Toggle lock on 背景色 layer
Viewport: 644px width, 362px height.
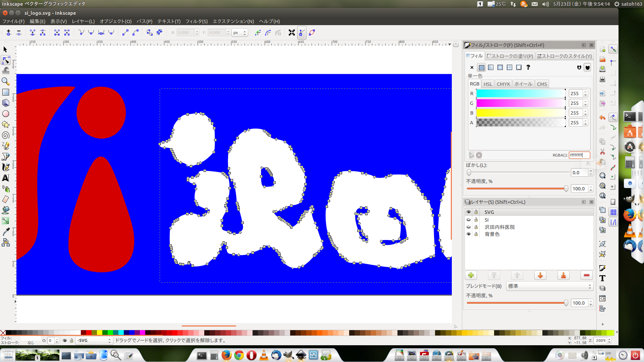tap(476, 234)
